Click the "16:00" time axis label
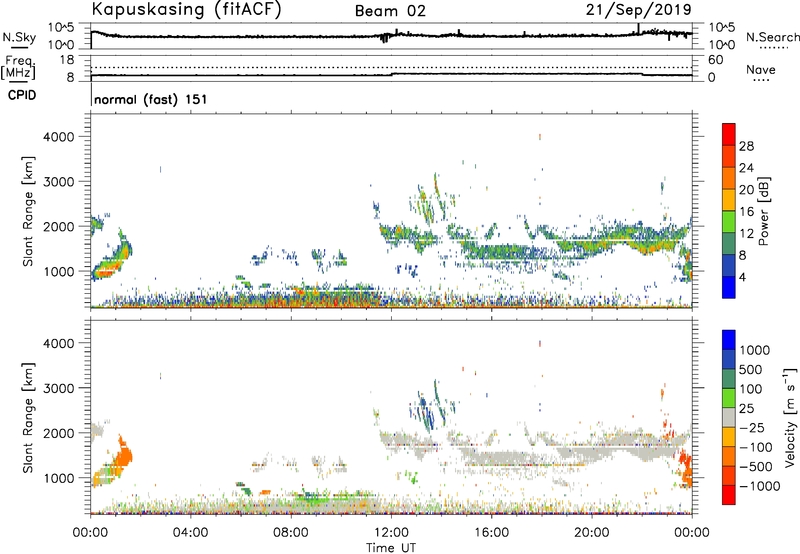 click(491, 533)
